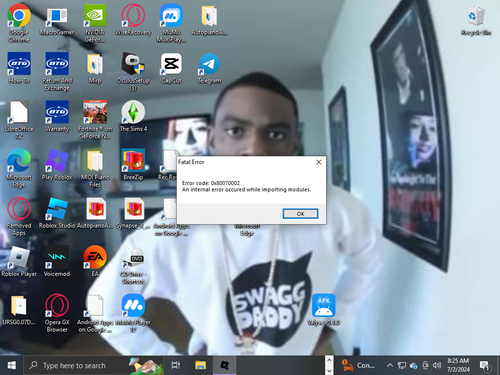
Task: Click the cloud sync tray icon
Action: pyautogui.click(x=414, y=366)
